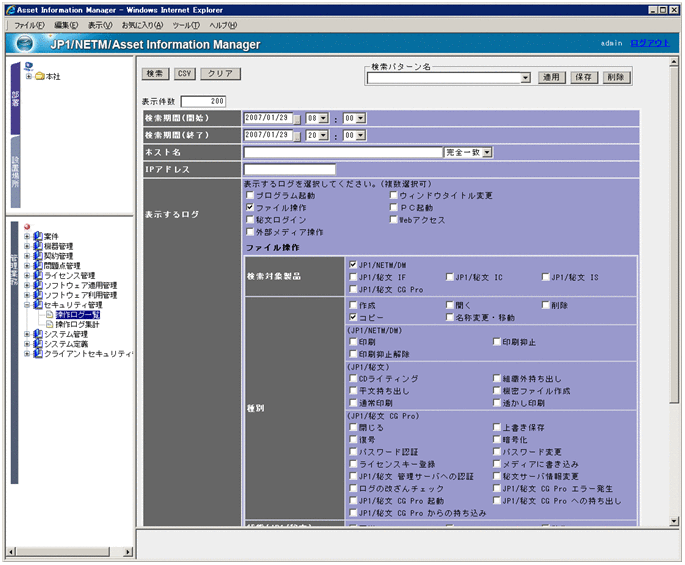
Task: Enable the 秘文ログイン log checkbox
Action: tap(250, 219)
